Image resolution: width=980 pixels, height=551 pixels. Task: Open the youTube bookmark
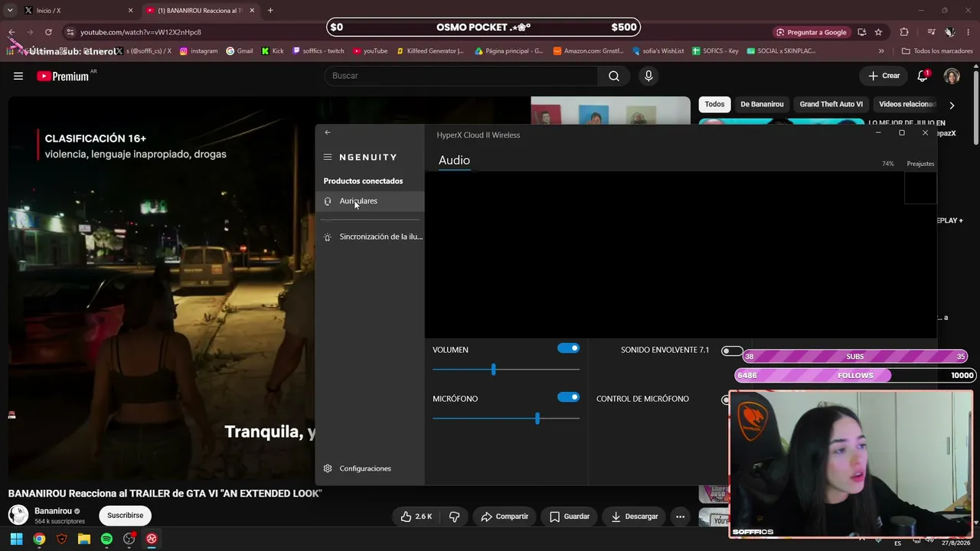[x=371, y=51]
